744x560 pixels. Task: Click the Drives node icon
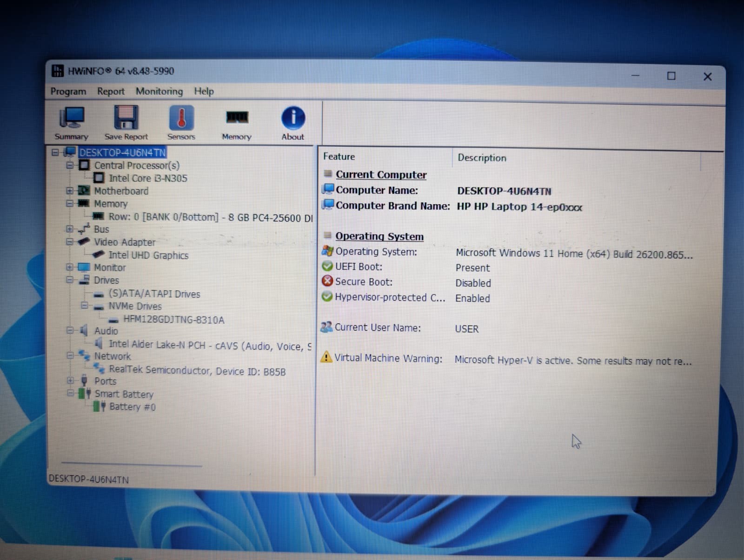[84, 280]
